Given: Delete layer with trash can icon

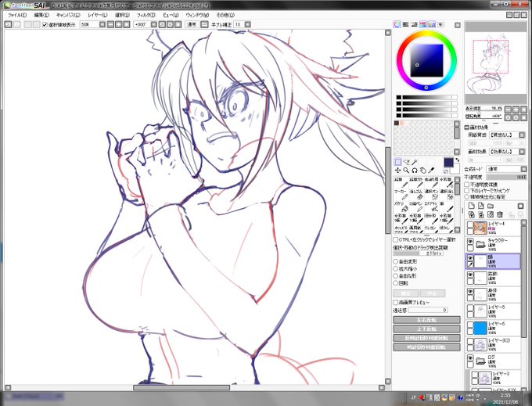Looking at the screenshot, I should (500, 214).
